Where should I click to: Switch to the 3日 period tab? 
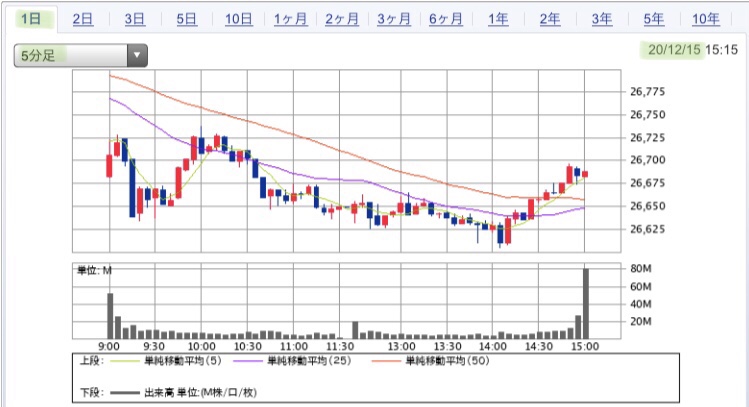135,19
